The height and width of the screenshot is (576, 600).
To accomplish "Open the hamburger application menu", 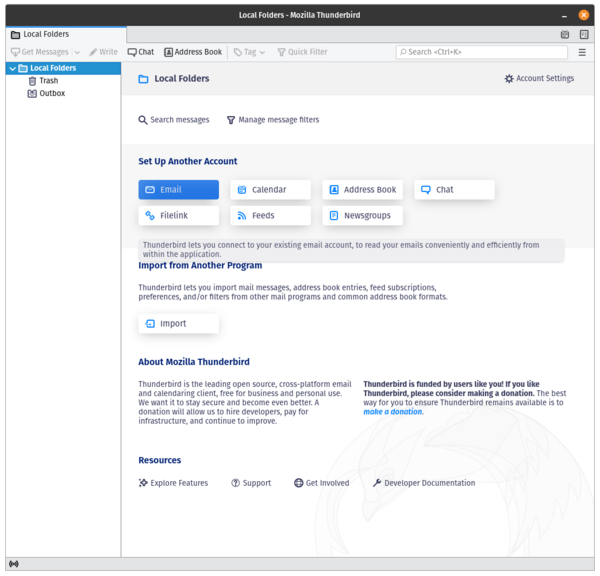I will point(582,52).
